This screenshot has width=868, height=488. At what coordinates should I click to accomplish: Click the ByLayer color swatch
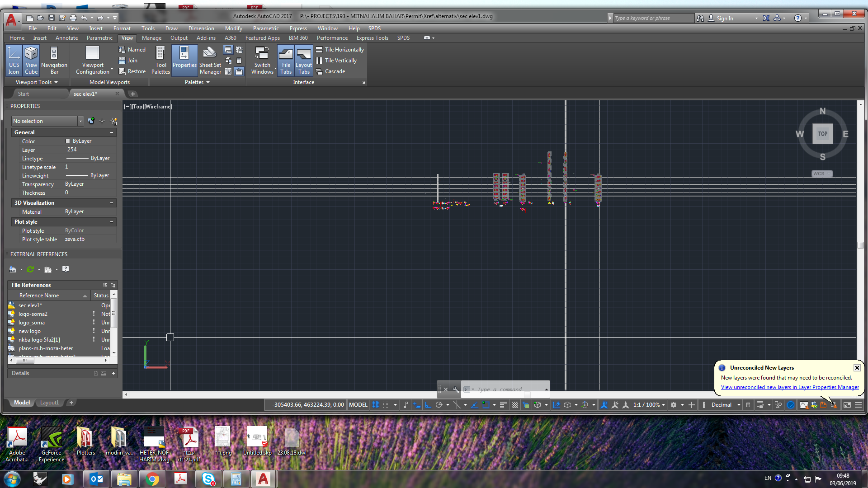tap(68, 141)
